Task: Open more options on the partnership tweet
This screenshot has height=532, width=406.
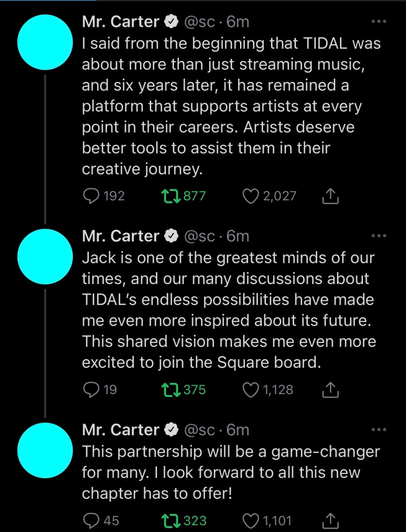Action: [x=379, y=430]
